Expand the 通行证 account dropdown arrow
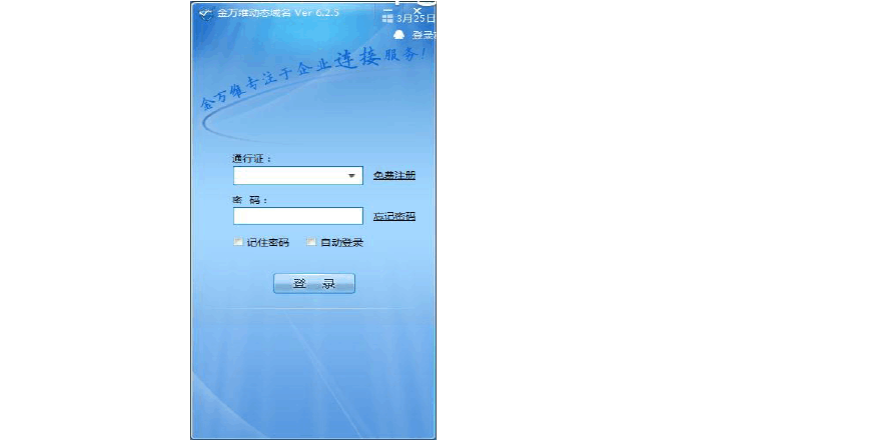Viewport: 893px width, 440px height. (352, 176)
